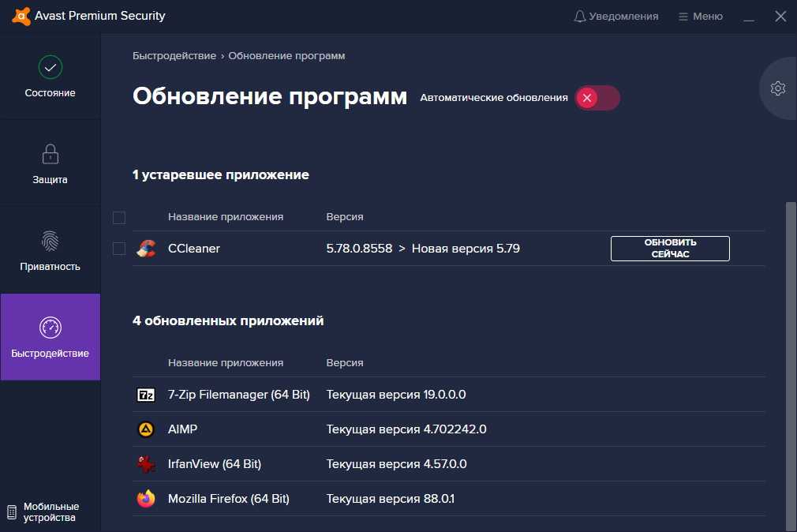Toggle Автоматические обновления switch
The height and width of the screenshot is (532, 797).
coord(597,98)
